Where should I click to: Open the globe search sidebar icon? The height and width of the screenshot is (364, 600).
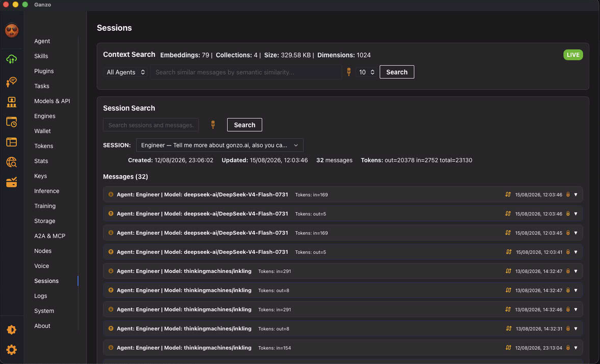coord(11,162)
